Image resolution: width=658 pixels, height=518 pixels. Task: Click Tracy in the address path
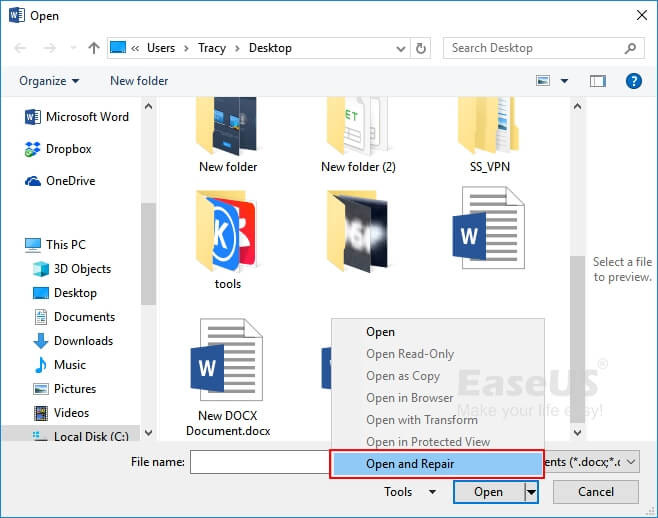pyautogui.click(x=212, y=48)
